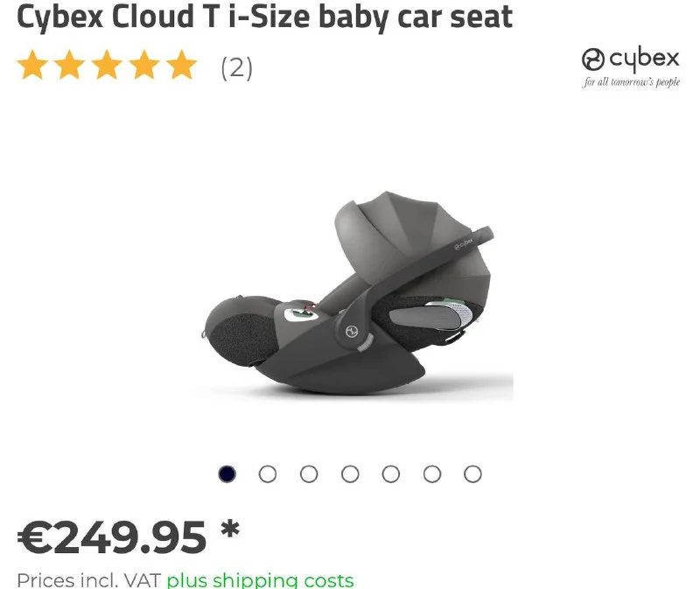This screenshot has width=700, height=589.
Task: Select the third carousel image dot
Action: (x=309, y=473)
